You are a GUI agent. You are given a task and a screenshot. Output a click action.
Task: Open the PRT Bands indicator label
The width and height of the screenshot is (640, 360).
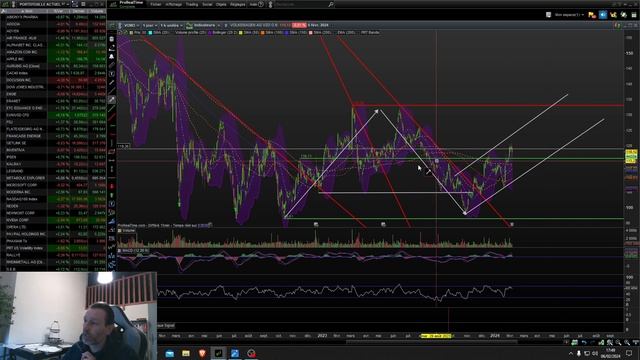[370, 33]
